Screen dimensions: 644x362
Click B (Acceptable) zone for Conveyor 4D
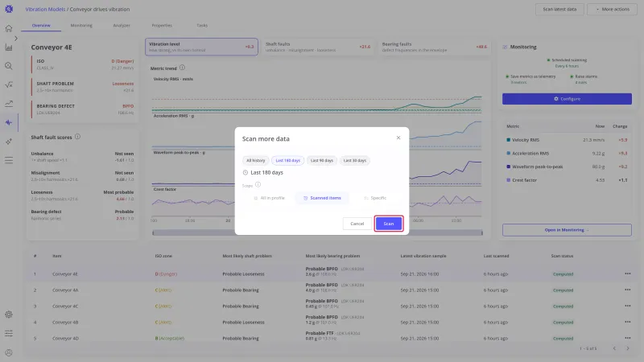pos(170,339)
